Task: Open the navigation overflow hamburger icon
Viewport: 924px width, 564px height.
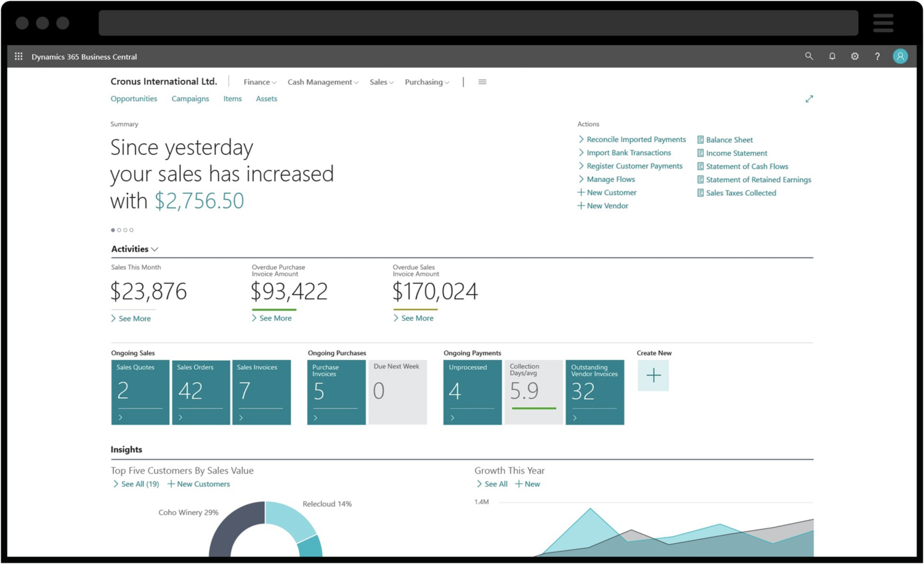Action: point(482,82)
